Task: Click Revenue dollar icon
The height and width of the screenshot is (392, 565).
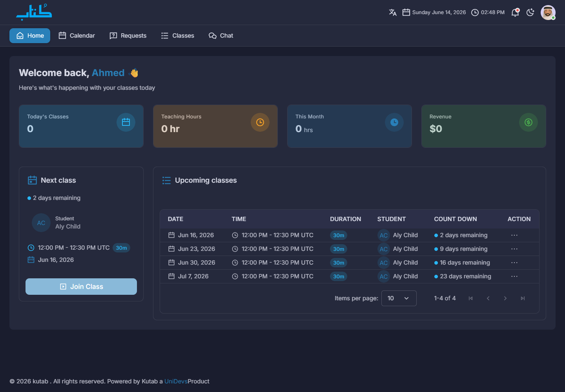Action: [529, 122]
